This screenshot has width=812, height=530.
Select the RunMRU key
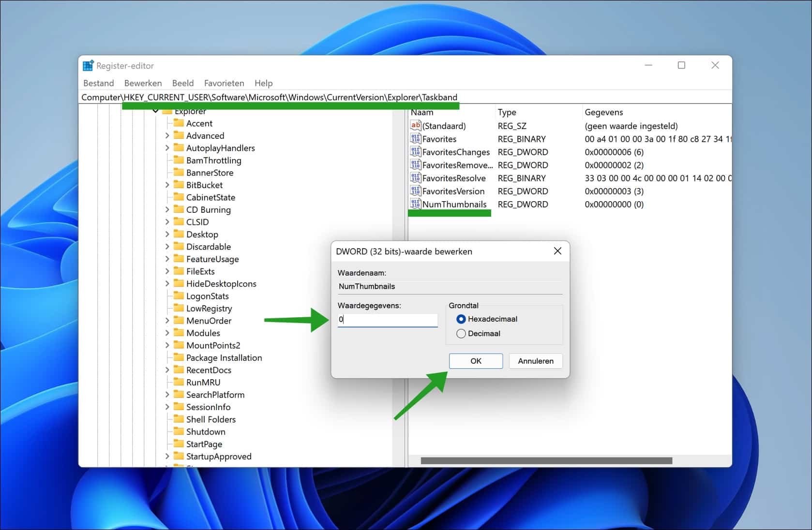click(203, 383)
